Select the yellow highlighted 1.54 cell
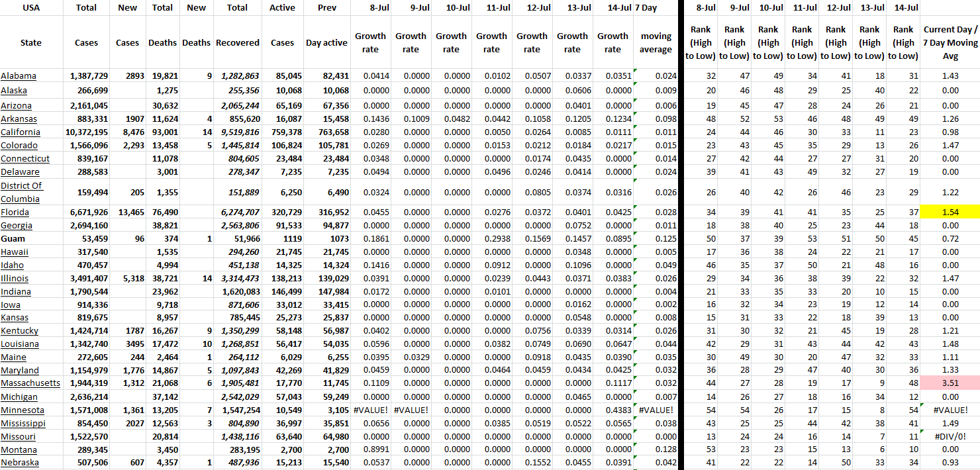 point(950,212)
